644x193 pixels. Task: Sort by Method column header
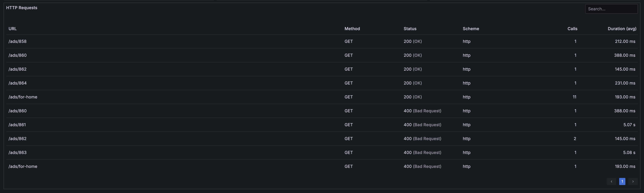[x=352, y=29]
